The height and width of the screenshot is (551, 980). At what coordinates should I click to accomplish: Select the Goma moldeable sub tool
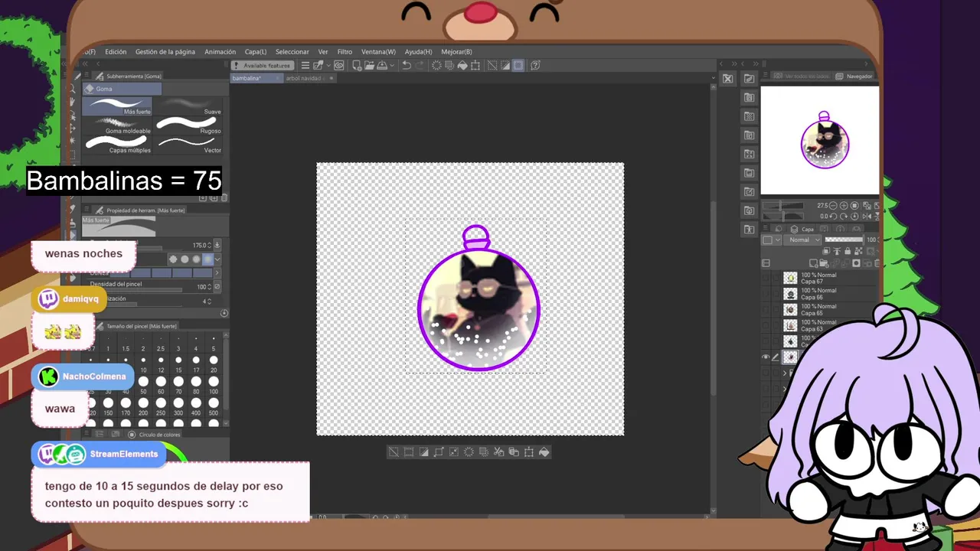(117, 126)
